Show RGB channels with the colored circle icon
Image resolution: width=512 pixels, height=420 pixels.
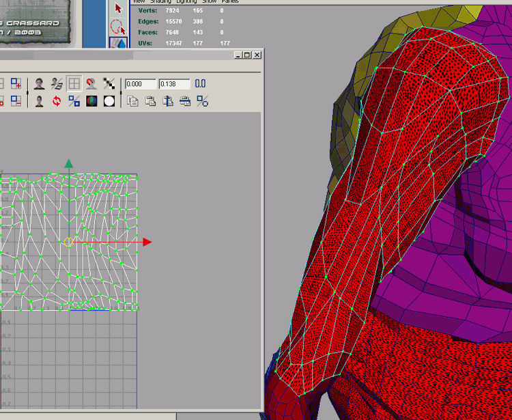point(91,101)
